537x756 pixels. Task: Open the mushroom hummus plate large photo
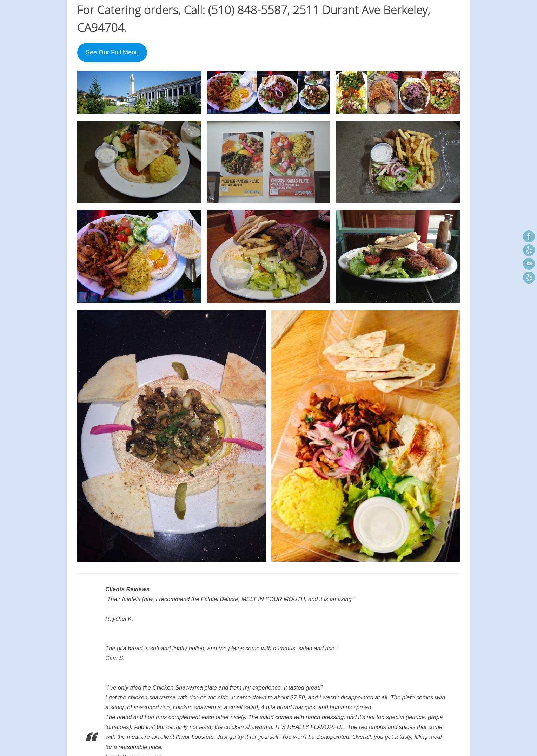point(171,436)
